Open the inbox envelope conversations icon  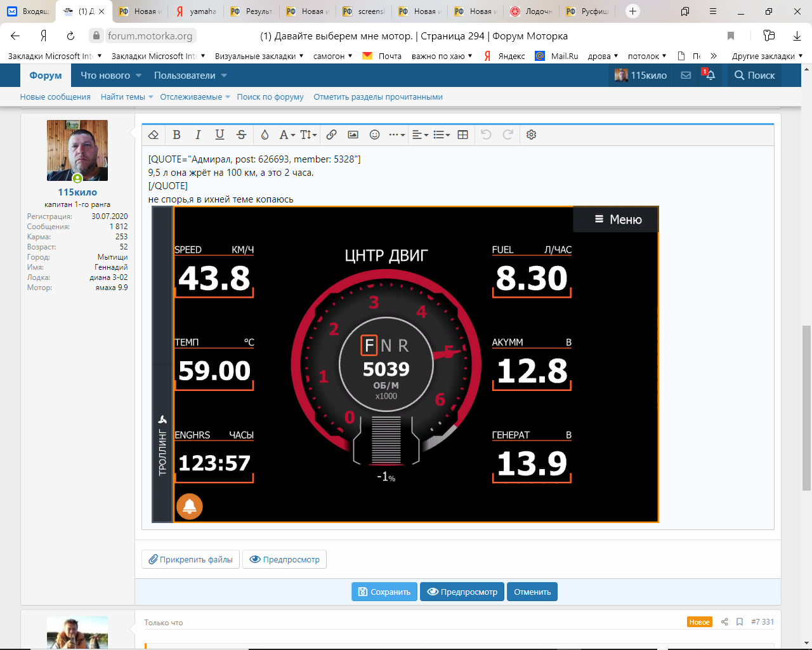686,76
